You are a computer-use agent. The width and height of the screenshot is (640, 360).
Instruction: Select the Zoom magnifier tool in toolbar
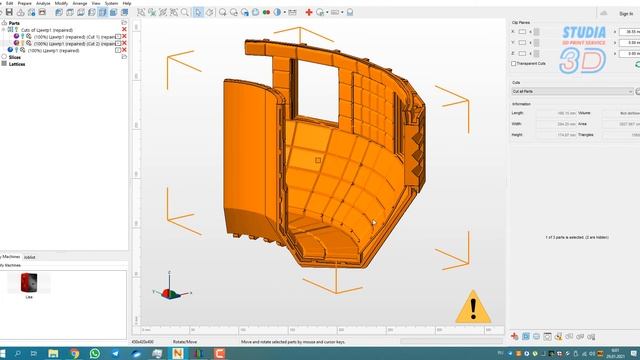pos(185,12)
